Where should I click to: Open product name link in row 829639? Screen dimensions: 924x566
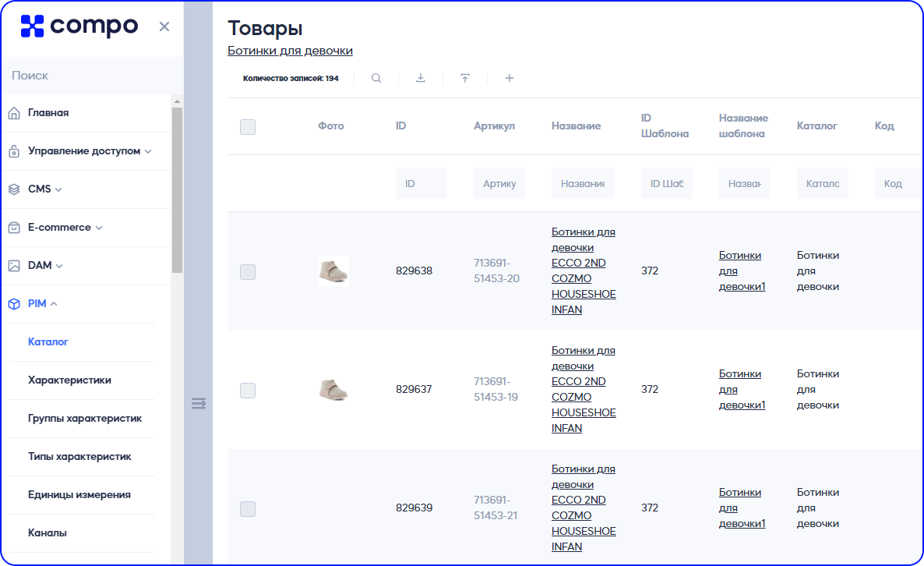pos(584,508)
